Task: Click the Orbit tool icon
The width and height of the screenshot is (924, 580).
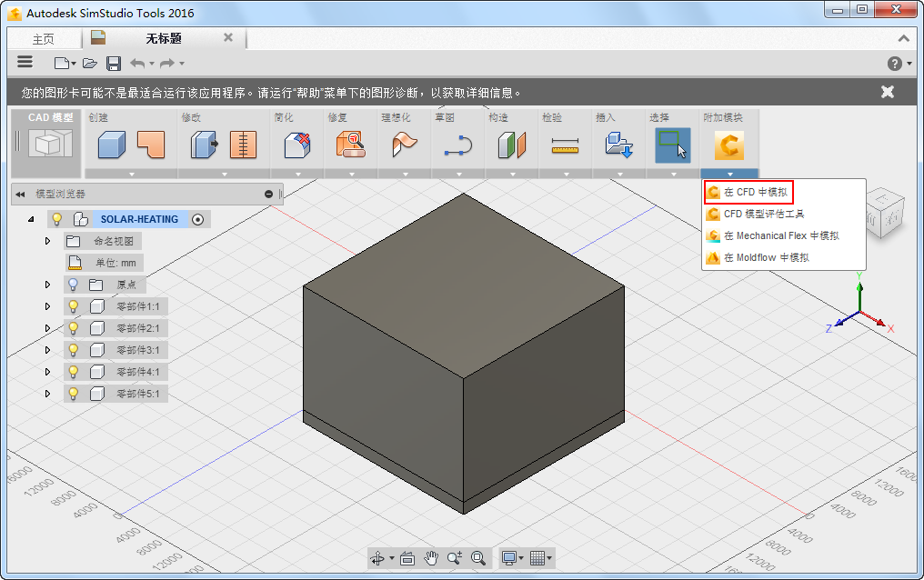Action: 377,557
